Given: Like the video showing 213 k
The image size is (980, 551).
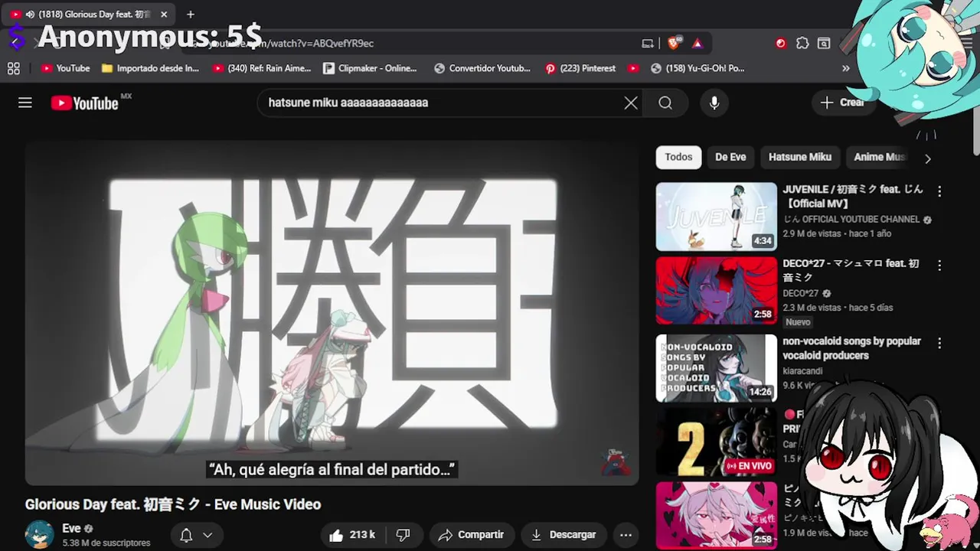Looking at the screenshot, I should pyautogui.click(x=352, y=535).
